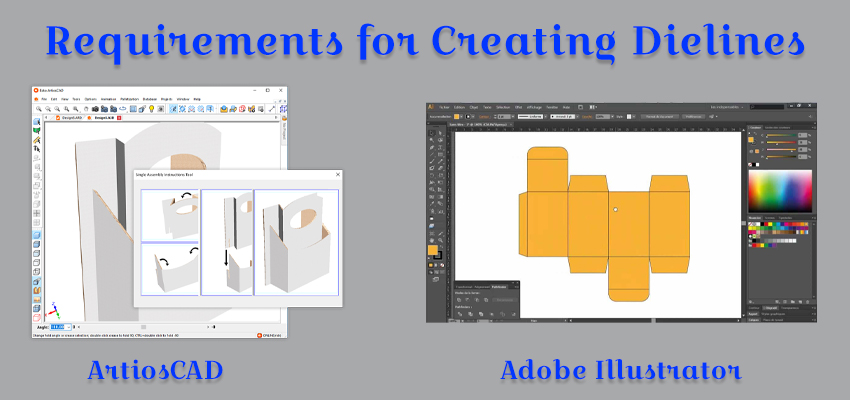The image size is (850, 400).
Task: Pick the yellow swatch in top swatches row
Action: (770, 224)
